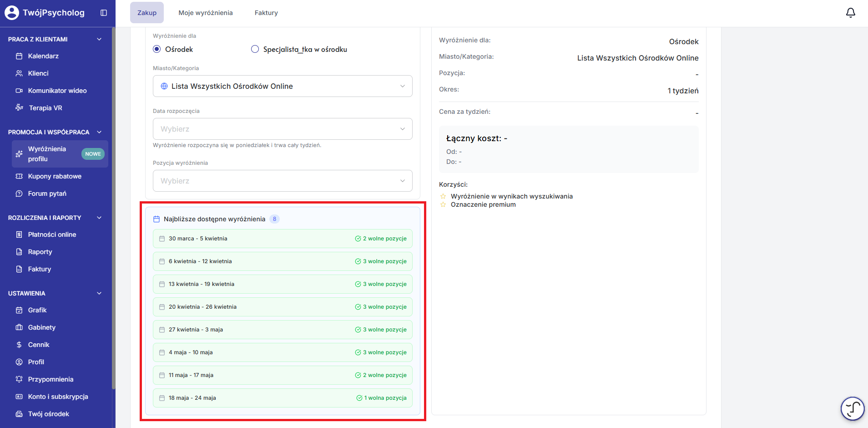Pick the 13 kwietnia - 19 kwietnia slot
Screen dimensions: 868x428
pyautogui.click(x=283, y=284)
